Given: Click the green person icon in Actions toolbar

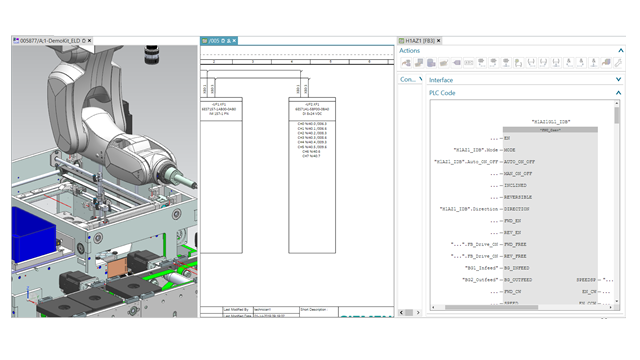Looking at the screenshot, I should pyautogui.click(x=518, y=63).
